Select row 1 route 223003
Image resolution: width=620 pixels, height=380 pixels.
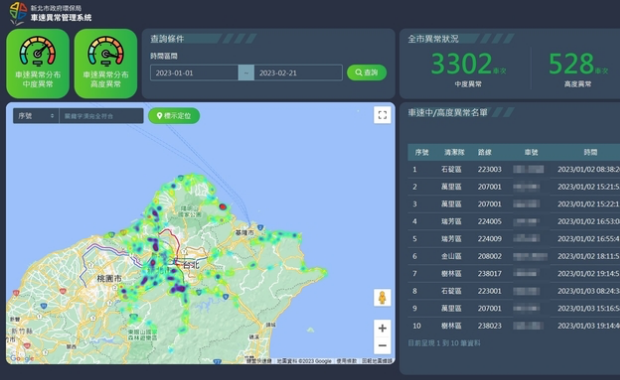[490, 169]
